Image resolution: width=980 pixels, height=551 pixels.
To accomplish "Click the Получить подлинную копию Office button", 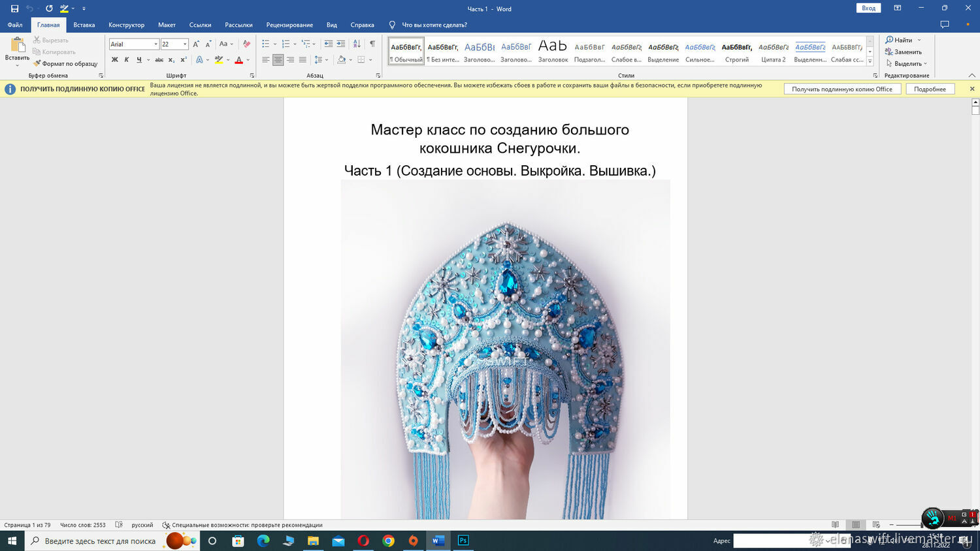I will 841,89.
